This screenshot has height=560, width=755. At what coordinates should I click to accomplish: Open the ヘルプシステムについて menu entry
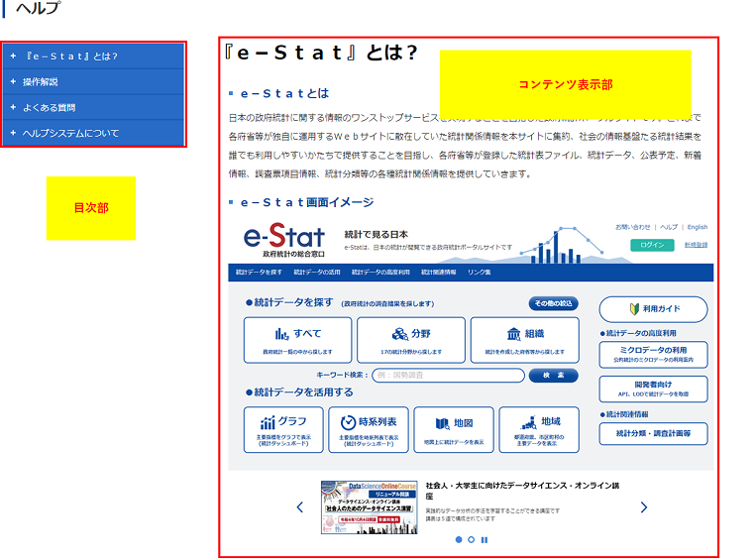pos(93,133)
